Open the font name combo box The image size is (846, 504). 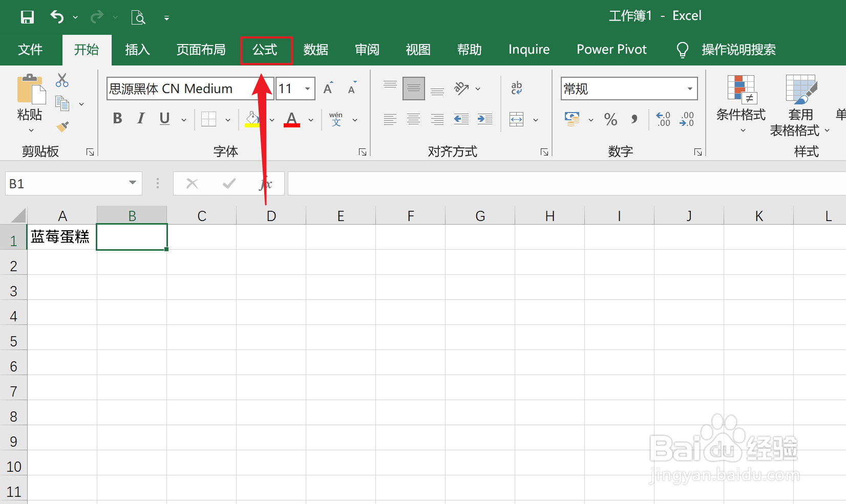click(191, 89)
